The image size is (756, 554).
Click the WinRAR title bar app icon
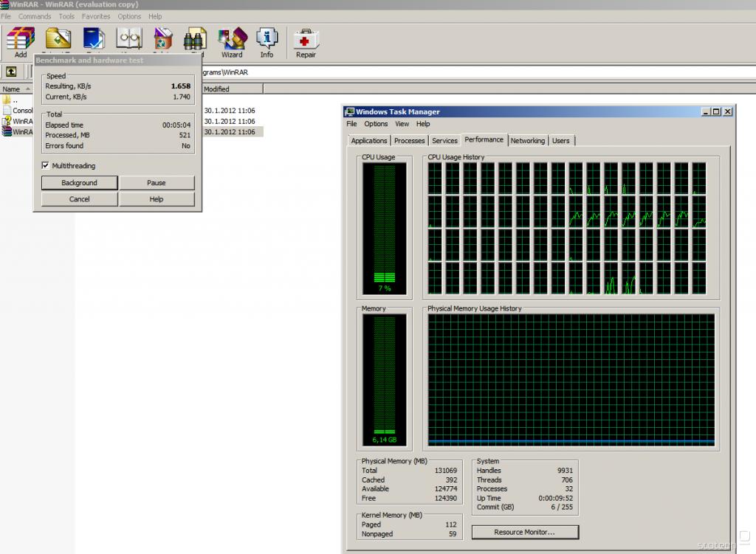point(4,4)
